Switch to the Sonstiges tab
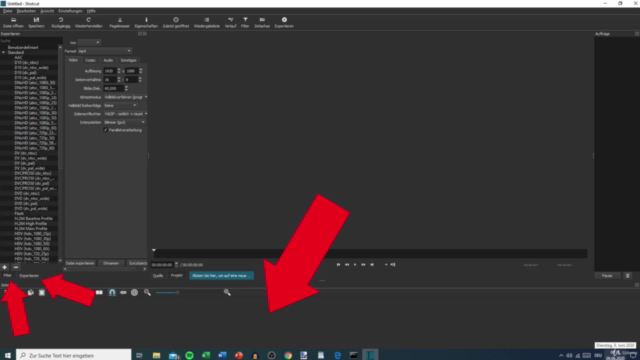Viewport: 640px width, 360px height. [x=128, y=60]
